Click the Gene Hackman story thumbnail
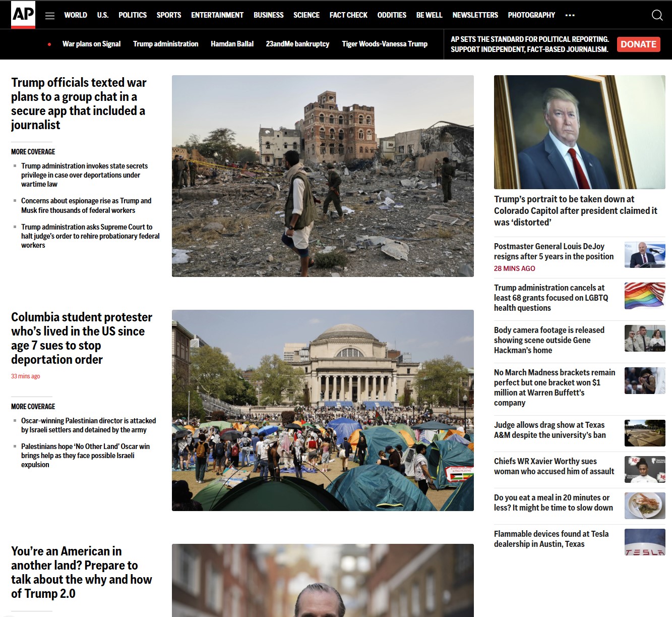Image resolution: width=672 pixels, height=617 pixels. coord(645,338)
